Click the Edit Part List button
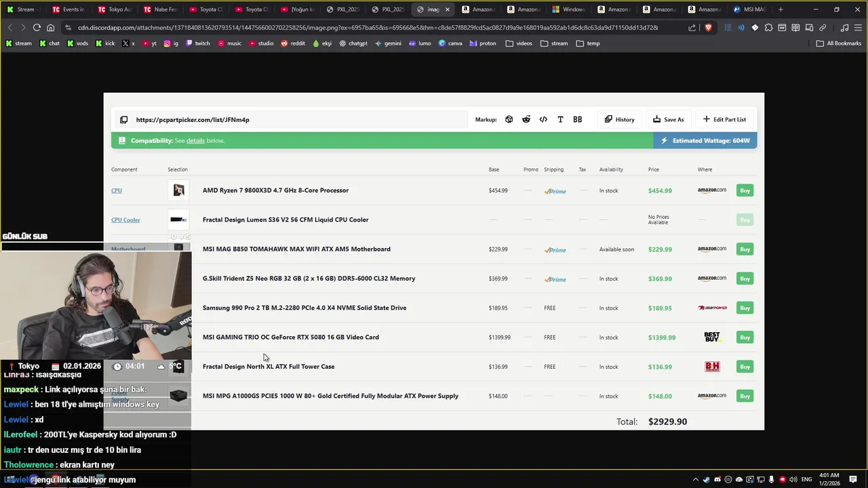Screen dimensions: 868x488 (x=724, y=119)
